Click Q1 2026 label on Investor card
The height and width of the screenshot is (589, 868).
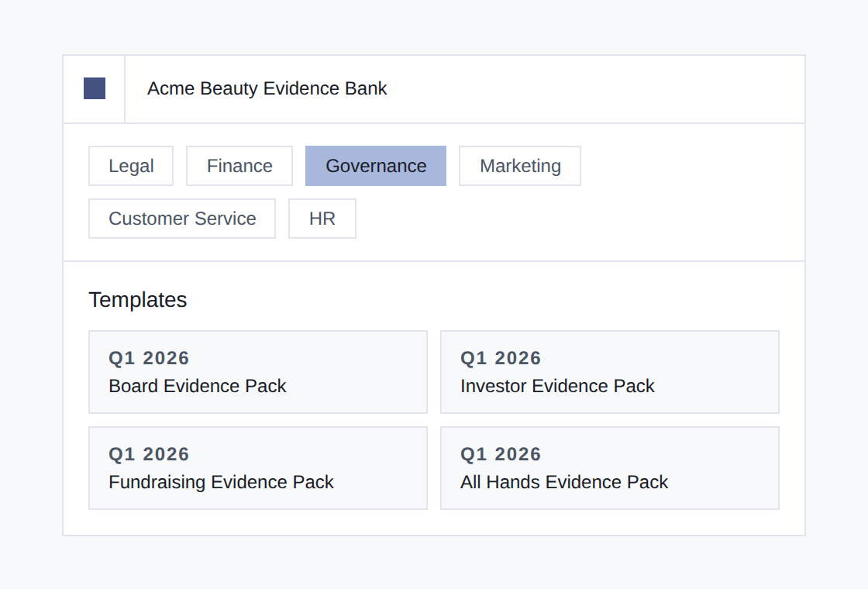click(501, 358)
